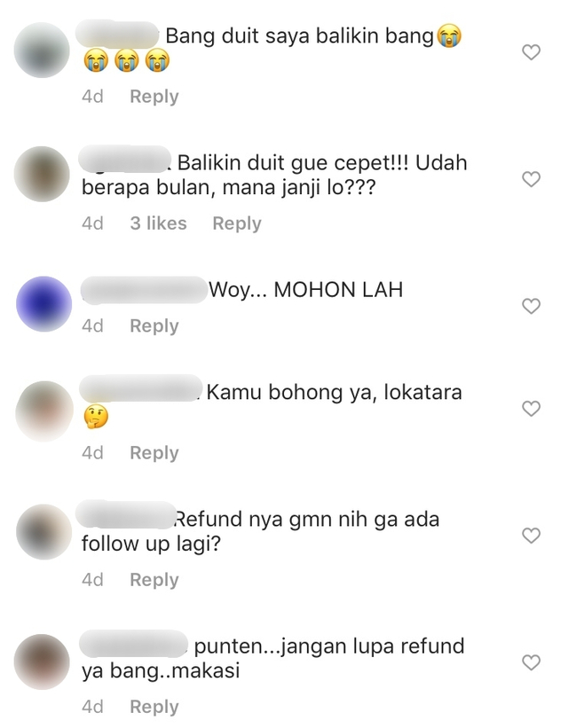Reply to 'Kamu bohong ya, lokatara' comment

[154, 453]
